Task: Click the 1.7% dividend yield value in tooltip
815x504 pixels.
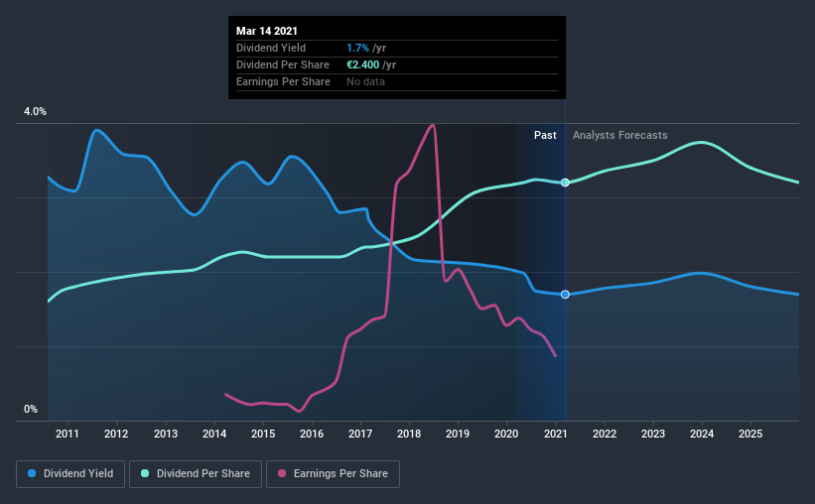Action: (x=357, y=48)
